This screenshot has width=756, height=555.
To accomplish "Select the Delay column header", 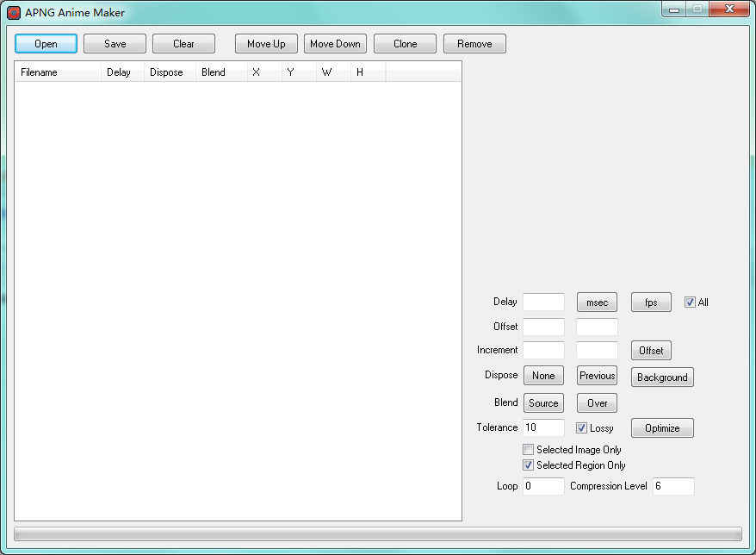I will [122, 72].
